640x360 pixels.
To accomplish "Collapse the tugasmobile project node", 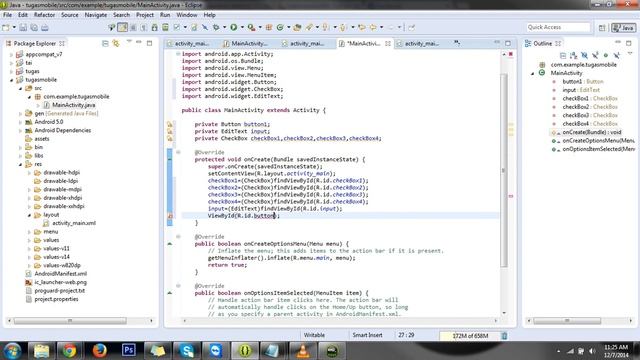I will coord(11,80).
